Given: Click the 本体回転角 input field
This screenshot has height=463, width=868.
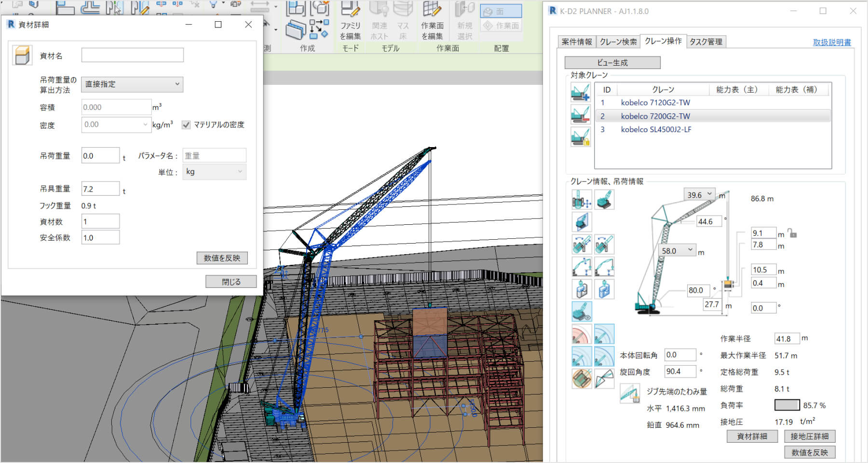Looking at the screenshot, I should click(680, 355).
